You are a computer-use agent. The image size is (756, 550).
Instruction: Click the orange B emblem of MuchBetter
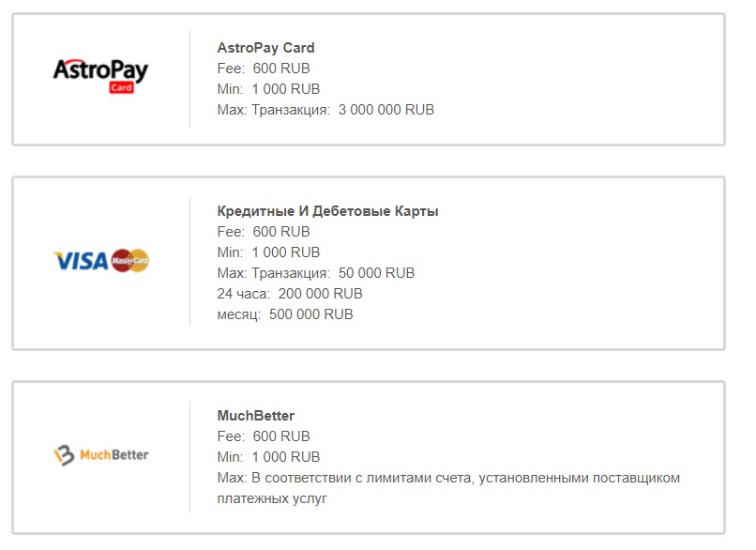63,455
